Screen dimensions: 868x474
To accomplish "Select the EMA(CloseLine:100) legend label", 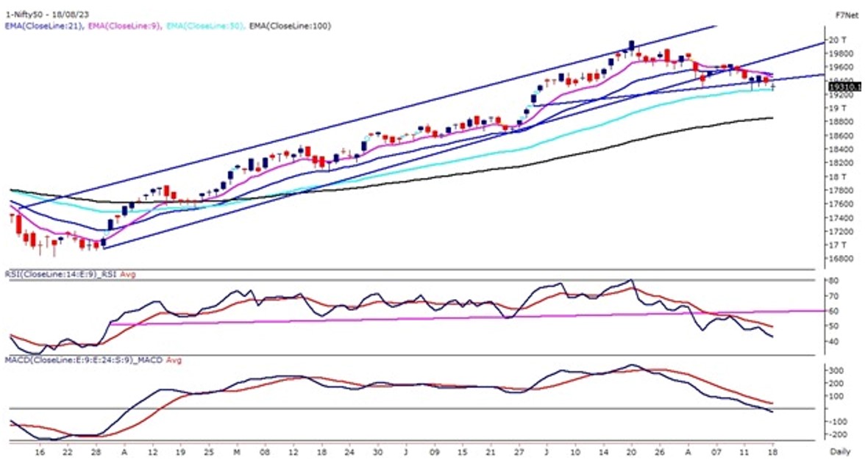I will pos(290,26).
